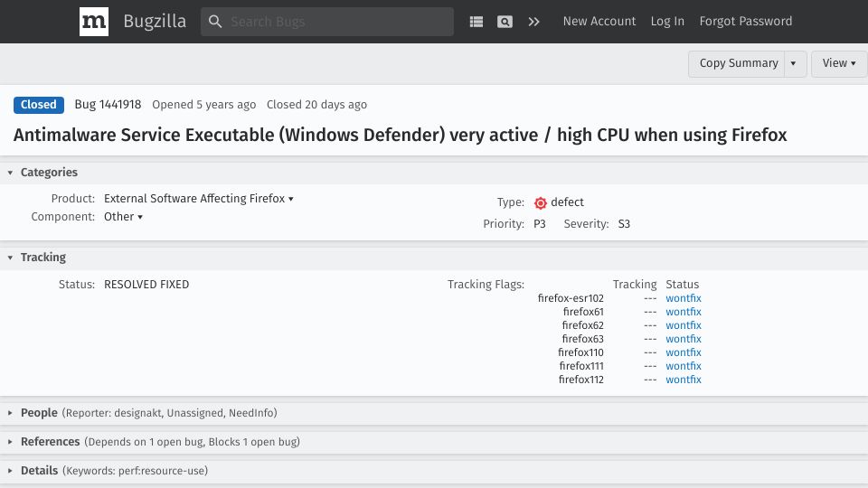Click the firefox-esr102 tracking flag label
The height and width of the screenshot is (488, 868).
[571, 298]
